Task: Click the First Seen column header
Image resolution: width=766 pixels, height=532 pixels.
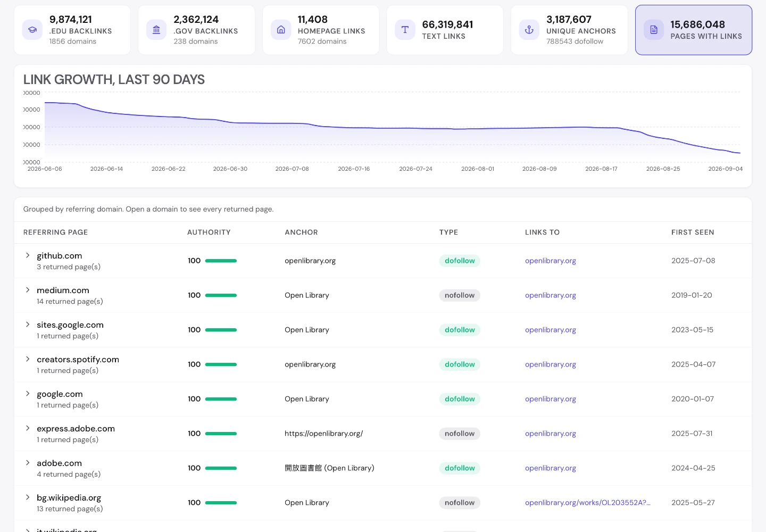Action: pos(693,232)
